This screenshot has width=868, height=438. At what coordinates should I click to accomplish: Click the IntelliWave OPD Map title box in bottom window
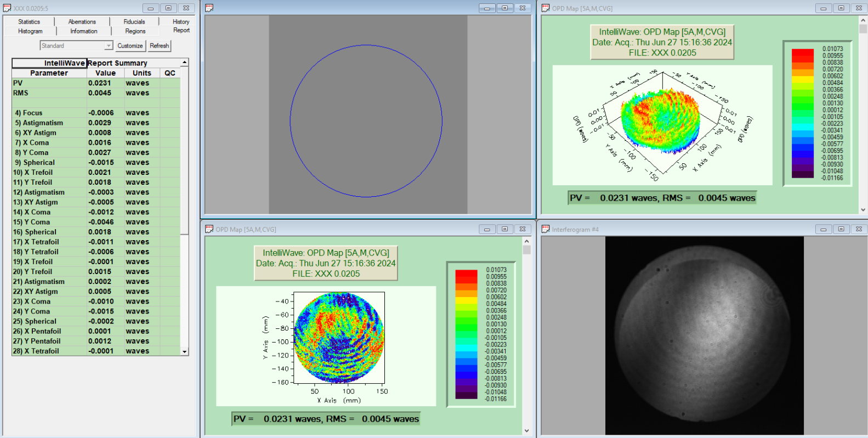(326, 263)
